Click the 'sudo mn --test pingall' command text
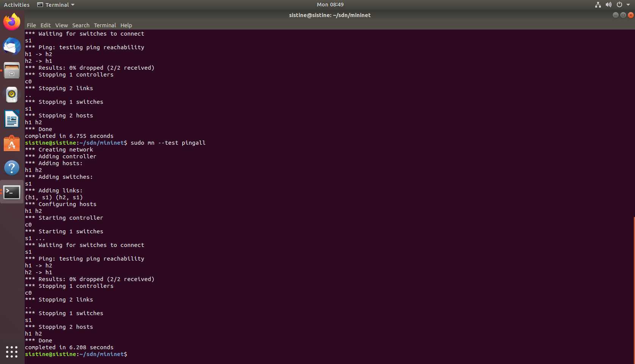The width and height of the screenshot is (635, 364). pyautogui.click(x=168, y=143)
